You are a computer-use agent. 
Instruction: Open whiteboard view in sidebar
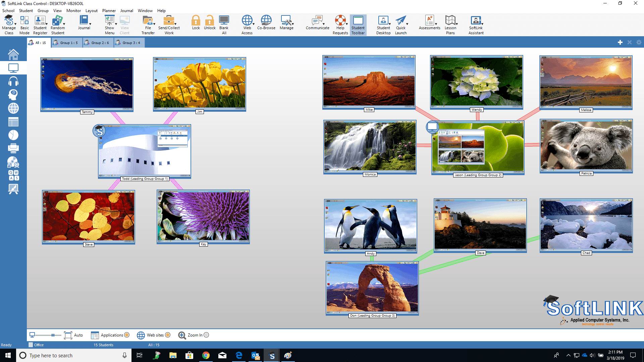coord(13,189)
